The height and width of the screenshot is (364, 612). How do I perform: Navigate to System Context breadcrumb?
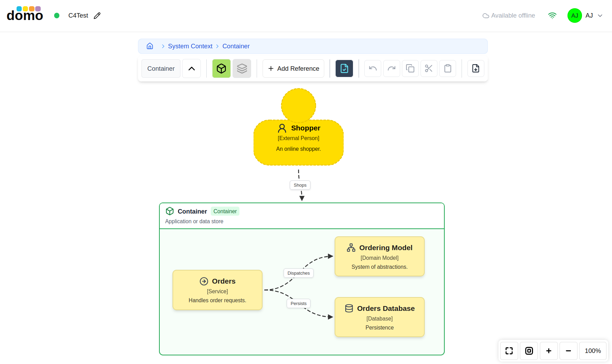[190, 46]
